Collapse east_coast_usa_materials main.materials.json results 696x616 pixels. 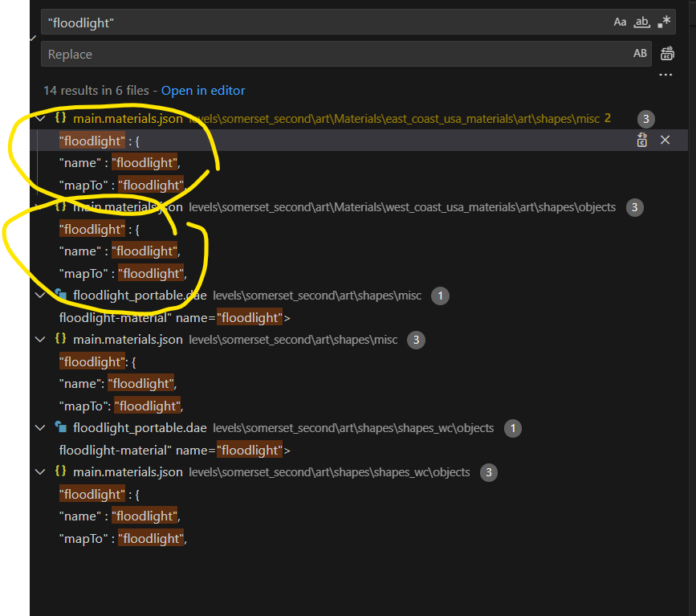tap(40, 119)
